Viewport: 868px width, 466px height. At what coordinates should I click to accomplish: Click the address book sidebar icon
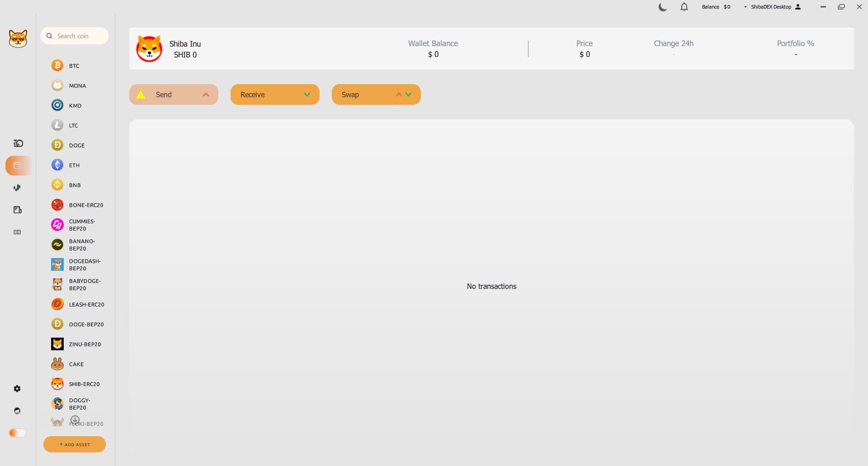(18, 210)
